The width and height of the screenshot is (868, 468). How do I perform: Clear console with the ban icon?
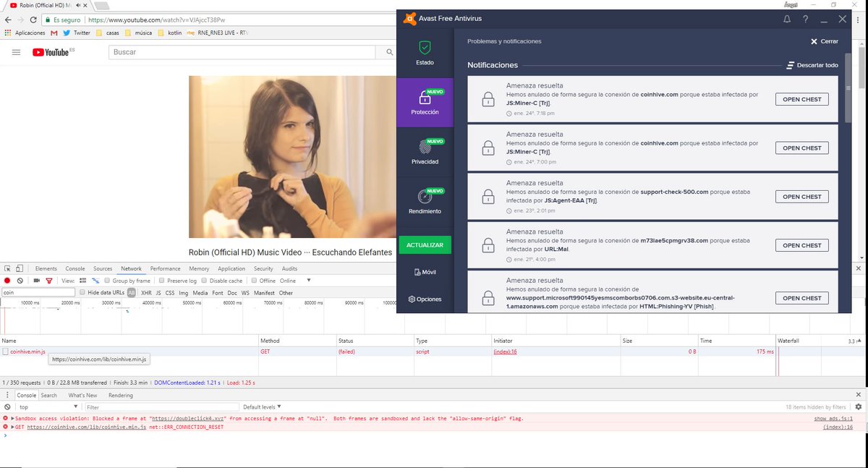tap(7, 407)
